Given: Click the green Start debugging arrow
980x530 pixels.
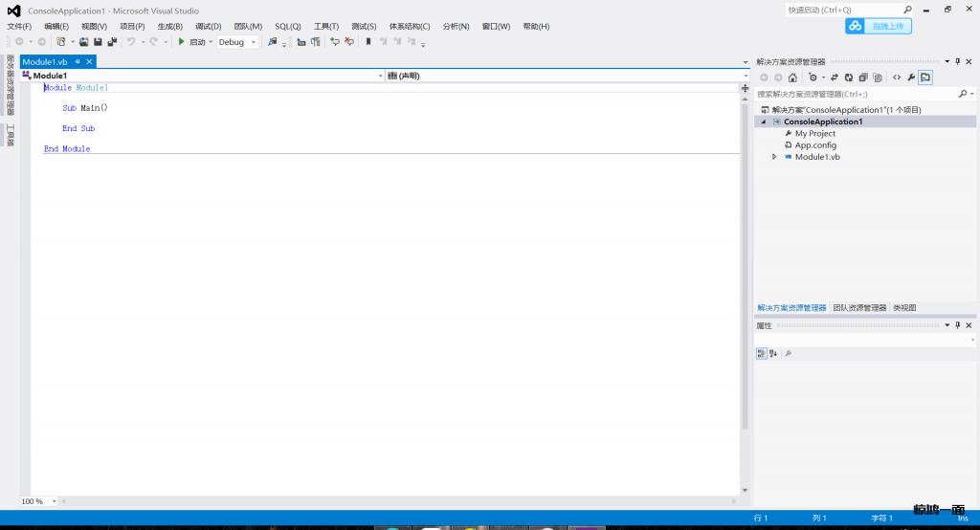Looking at the screenshot, I should (181, 42).
